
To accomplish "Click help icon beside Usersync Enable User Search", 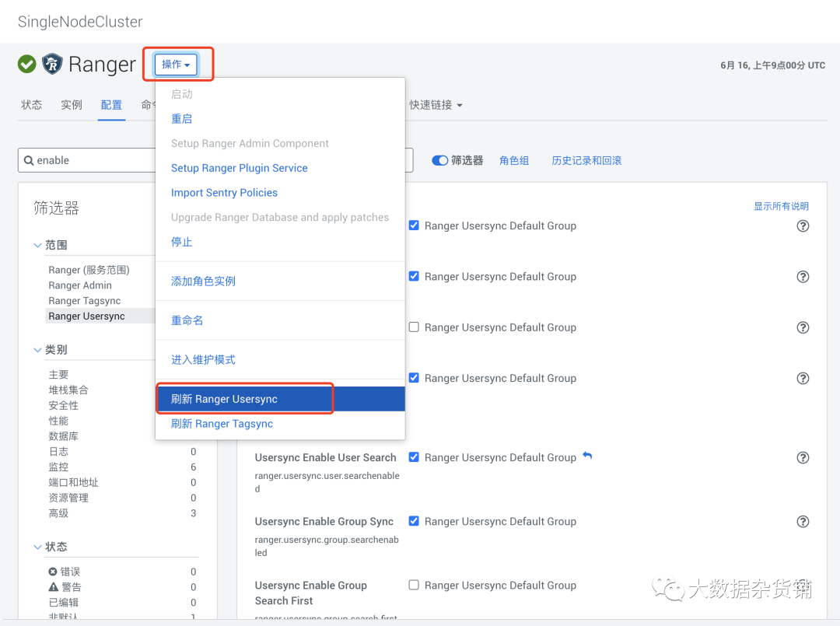I will (803, 457).
